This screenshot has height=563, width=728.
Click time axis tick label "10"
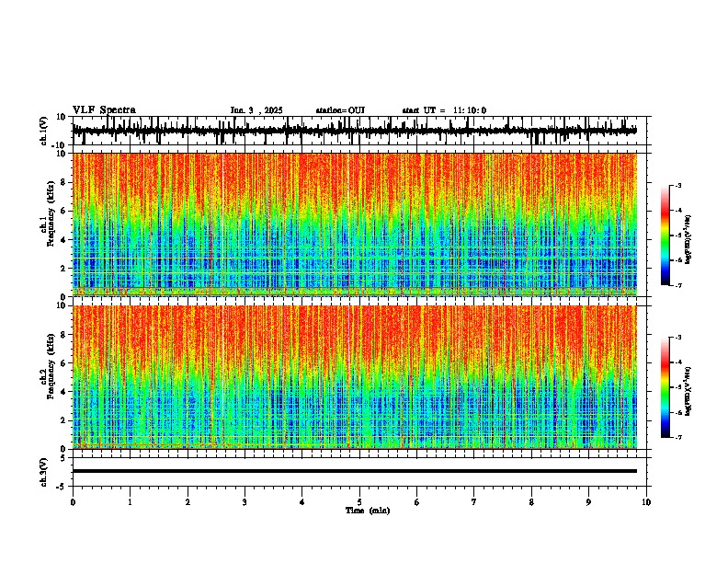(x=646, y=502)
